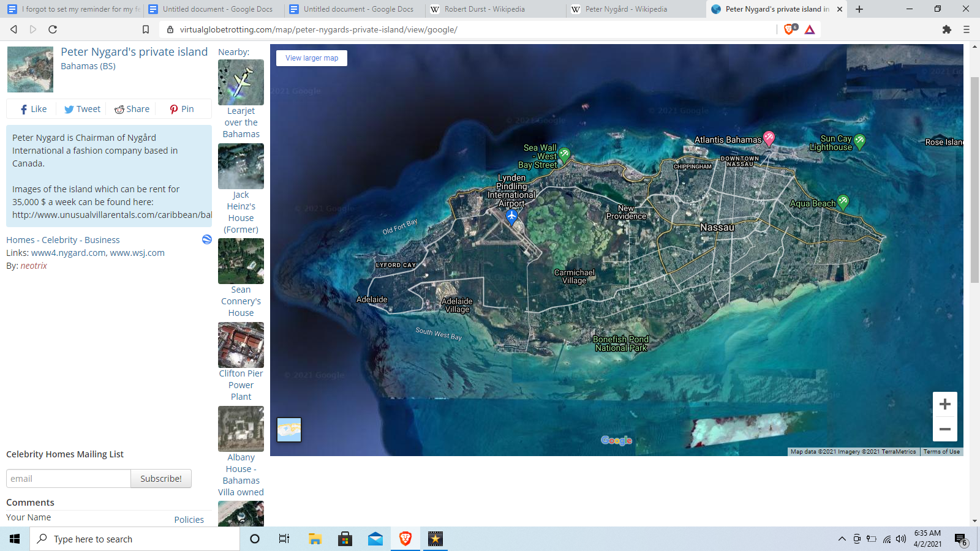980x551 pixels.
Task: Open www.wsj.com link
Action: pos(137,253)
